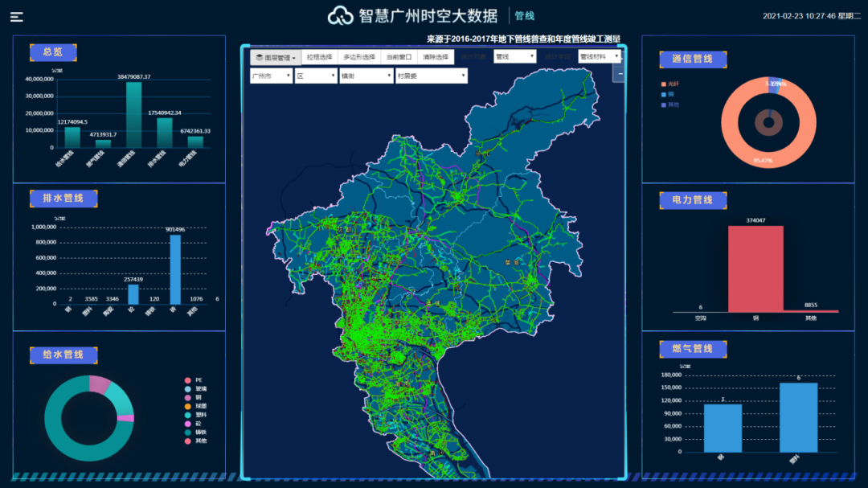
Task: Click the 当前窗口 current window button
Action: 398,57
